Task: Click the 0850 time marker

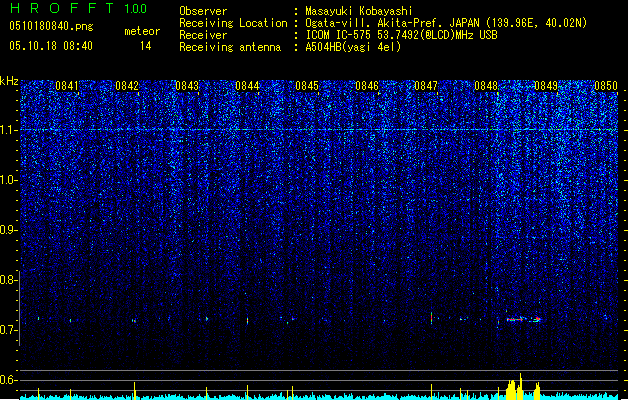Action: pyautogui.click(x=606, y=86)
